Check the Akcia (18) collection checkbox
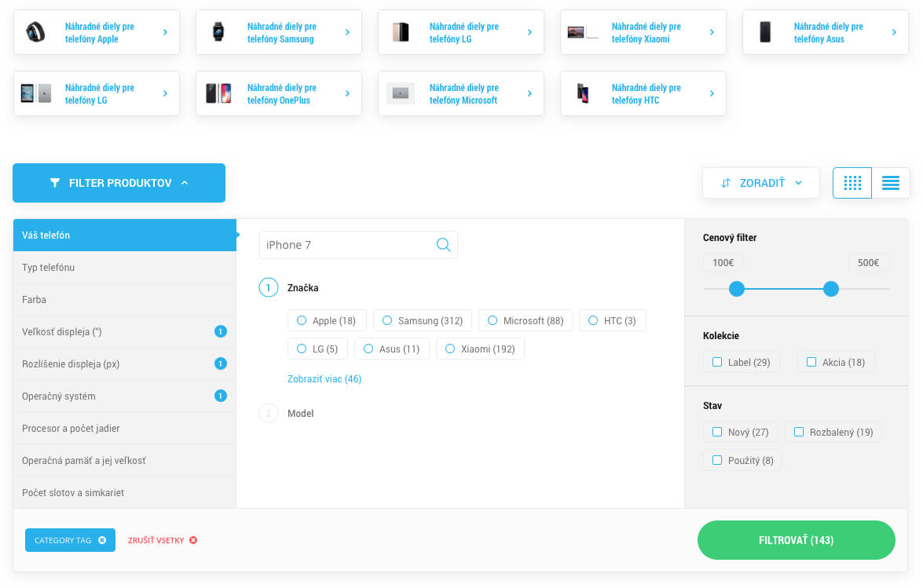The height and width of the screenshot is (588, 923). pos(811,362)
